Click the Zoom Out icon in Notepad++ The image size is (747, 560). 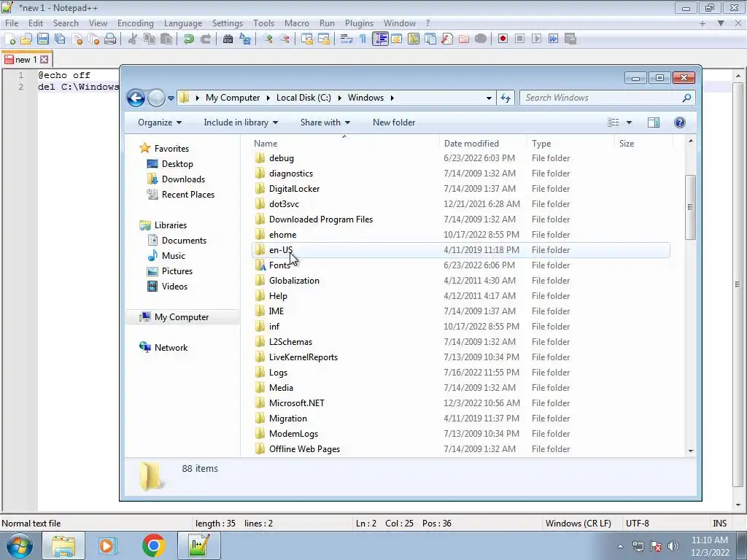pos(285,39)
